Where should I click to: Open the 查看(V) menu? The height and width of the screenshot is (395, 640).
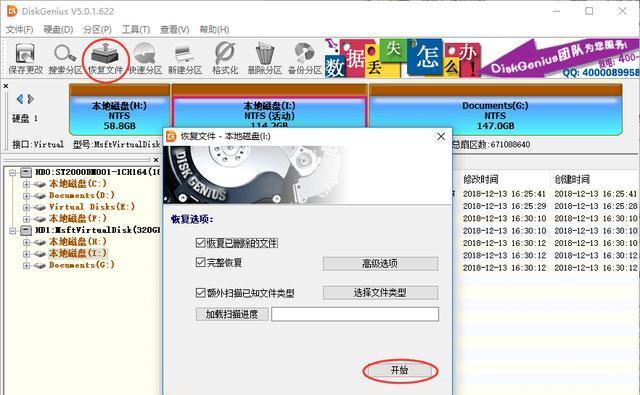tap(175, 29)
